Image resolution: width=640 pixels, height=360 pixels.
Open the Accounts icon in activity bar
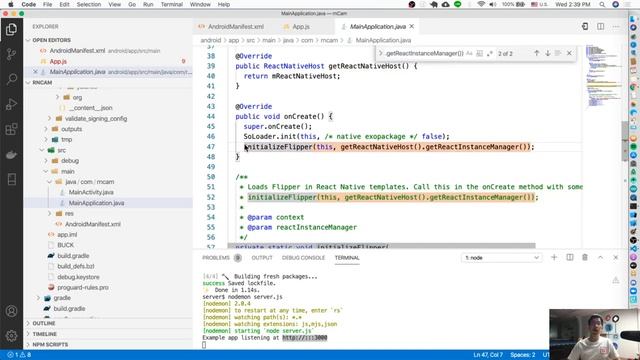click(11, 311)
